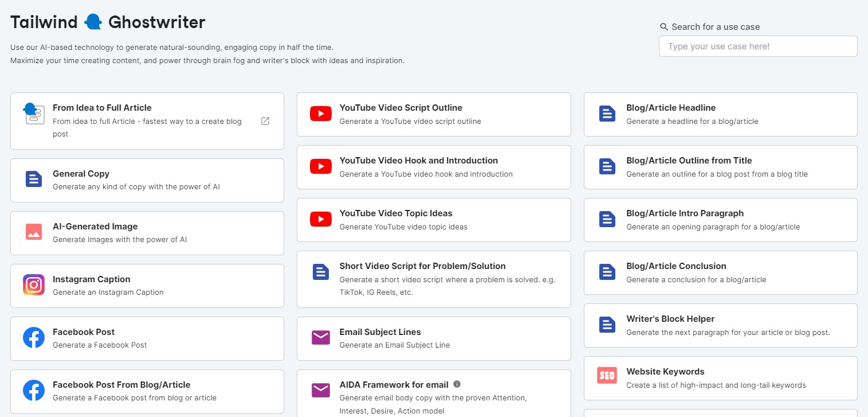Click "Generate a headline for a blog/article" text
The height and width of the screenshot is (417, 868).
tap(693, 122)
